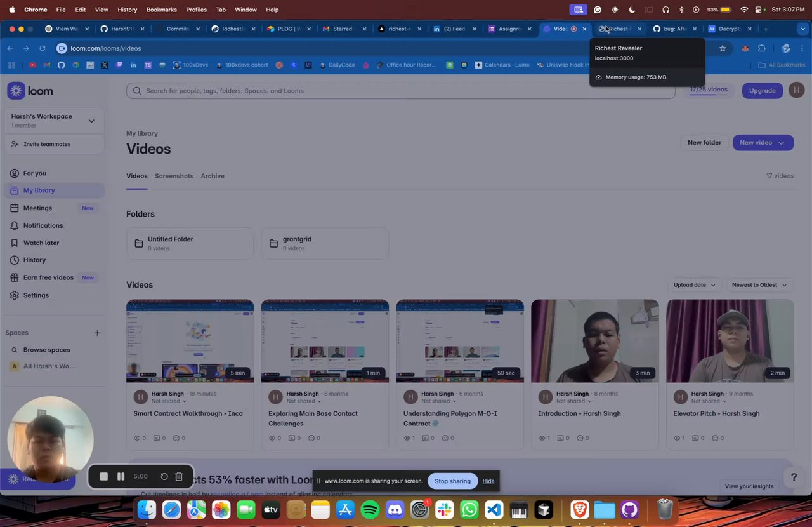The width and height of the screenshot is (812, 527).
Task: Click the New folder button
Action: pos(704,142)
